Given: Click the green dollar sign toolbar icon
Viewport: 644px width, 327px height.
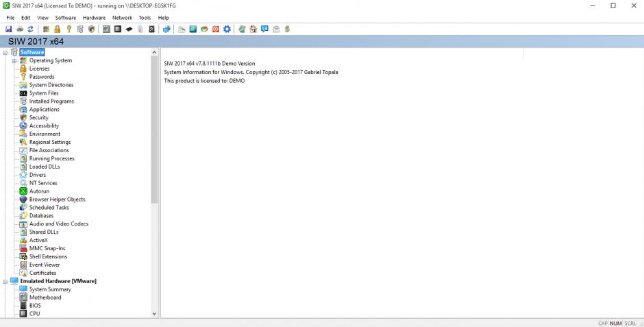Looking at the screenshot, I should pos(287,29).
